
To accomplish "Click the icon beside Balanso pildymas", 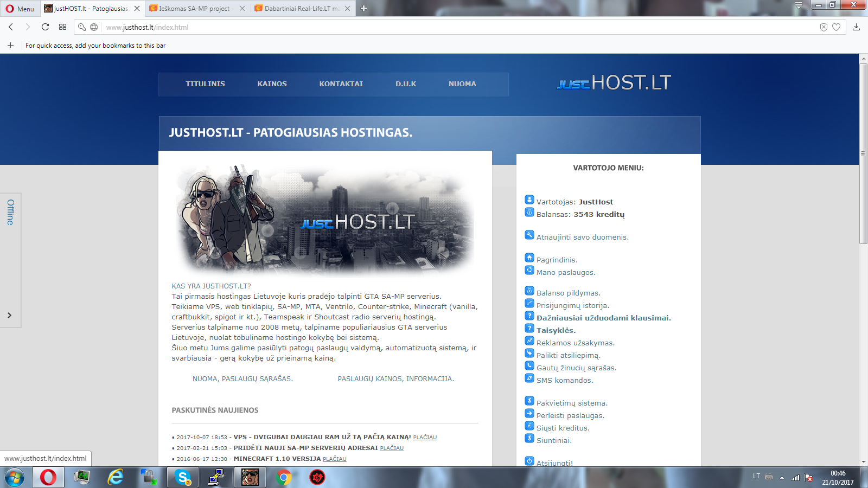I will click(529, 291).
